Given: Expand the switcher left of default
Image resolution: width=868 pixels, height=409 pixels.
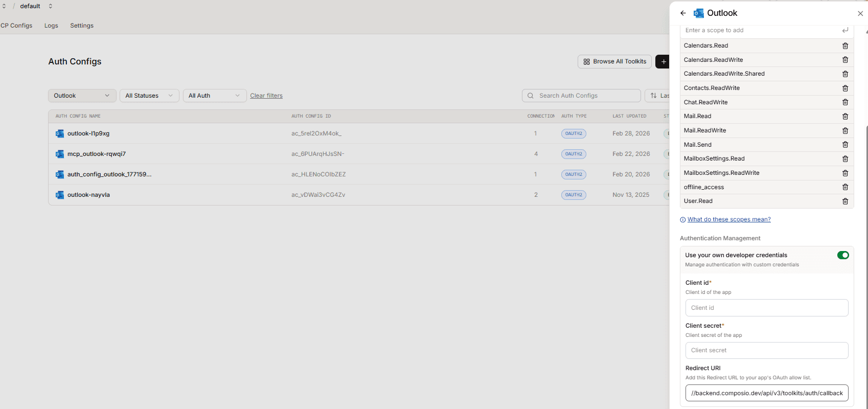Looking at the screenshot, I should click(x=4, y=6).
